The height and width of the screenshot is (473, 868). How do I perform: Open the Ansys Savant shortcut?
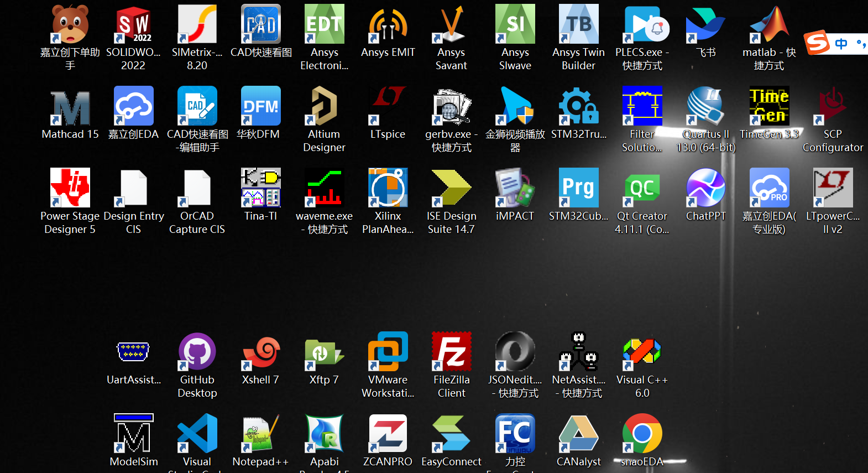(451, 24)
